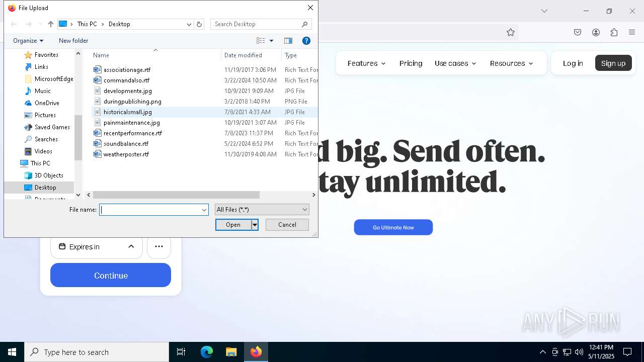This screenshot has height=362, width=644.
Task: Show hidden tray icons
Action: point(542,352)
